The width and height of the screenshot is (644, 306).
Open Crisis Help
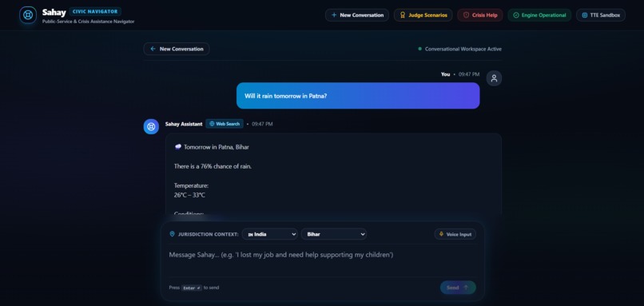(x=480, y=15)
